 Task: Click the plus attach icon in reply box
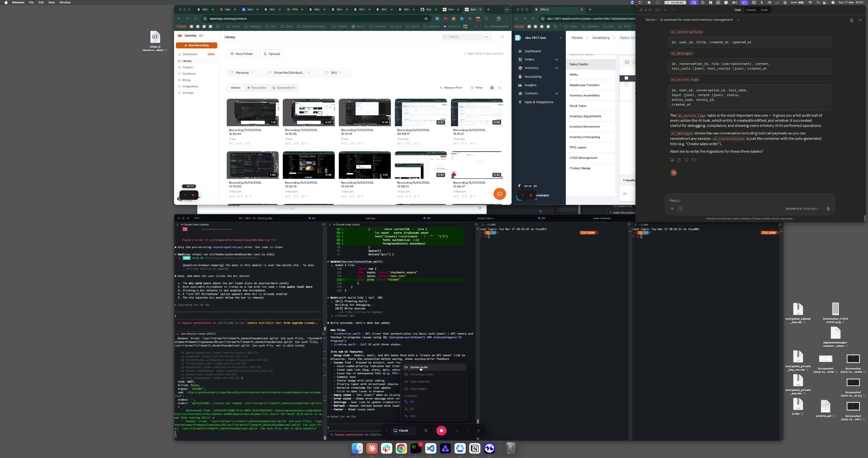click(672, 209)
